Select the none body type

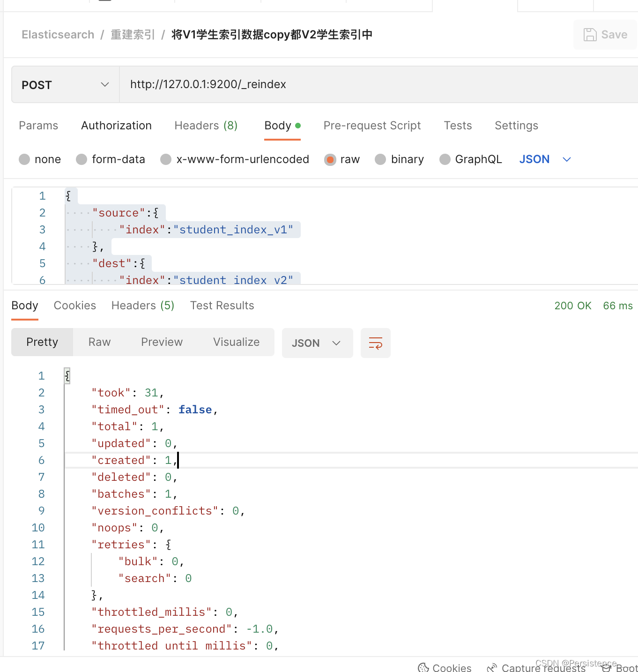[24, 159]
